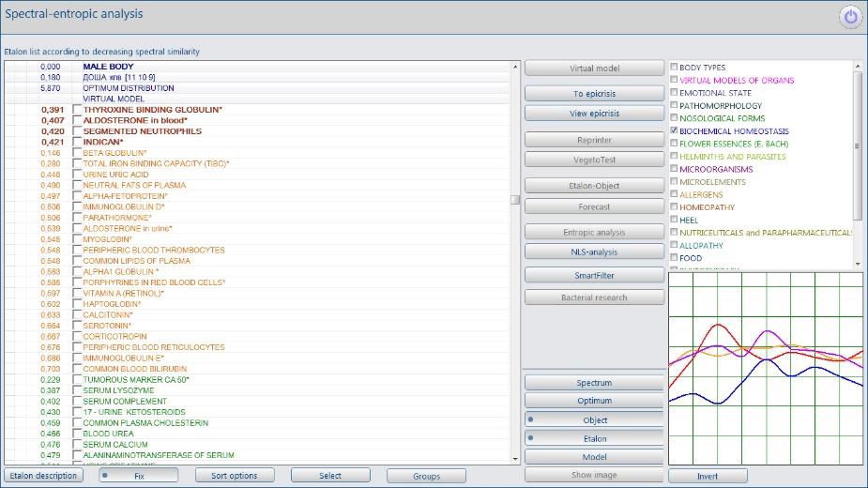Screen dimensions: 868x488
Task: Click the spectral curve graph area
Action: 766,369
